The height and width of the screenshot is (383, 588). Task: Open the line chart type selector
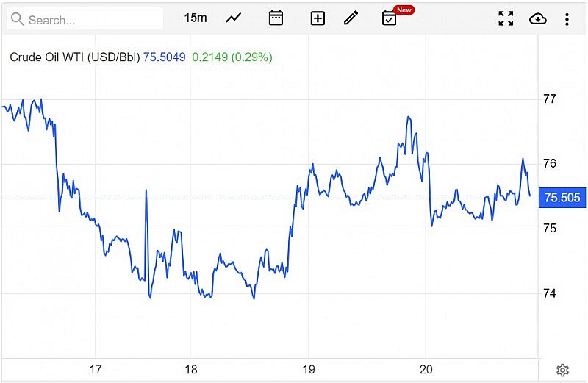(234, 18)
